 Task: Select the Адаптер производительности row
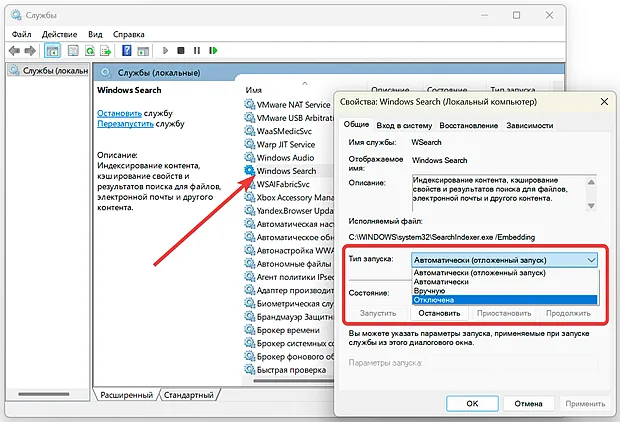[x=289, y=290]
